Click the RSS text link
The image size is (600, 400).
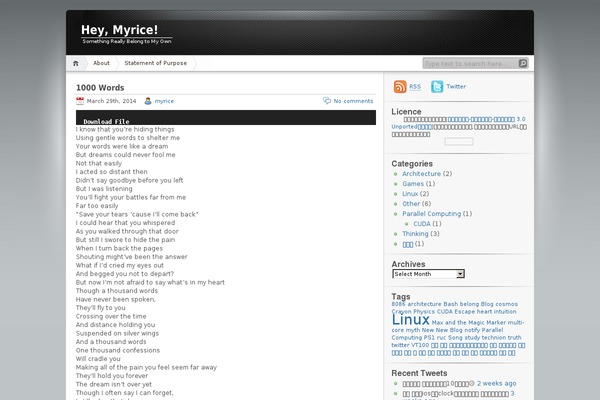tap(415, 87)
